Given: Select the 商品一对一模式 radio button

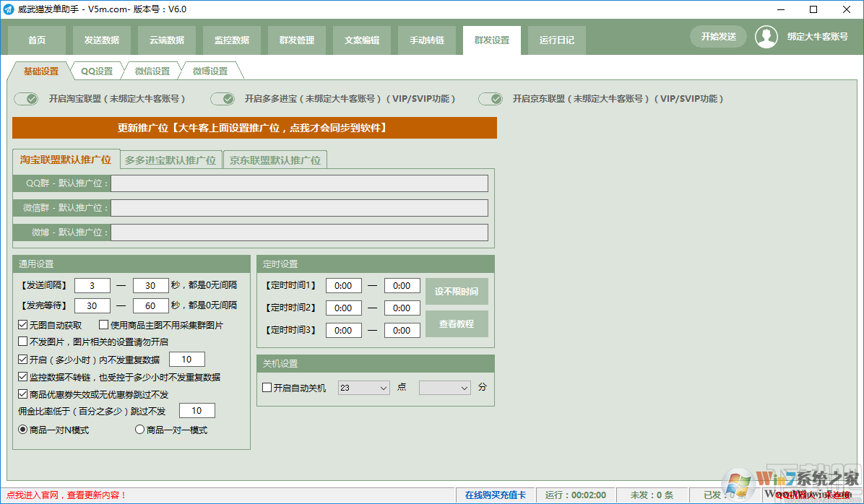Looking at the screenshot, I should pyautogui.click(x=139, y=429).
